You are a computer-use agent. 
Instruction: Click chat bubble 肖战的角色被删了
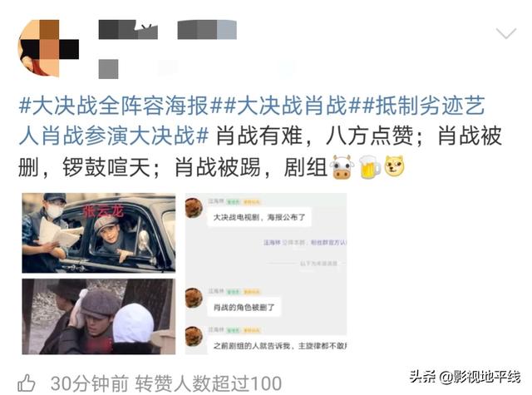(x=244, y=308)
